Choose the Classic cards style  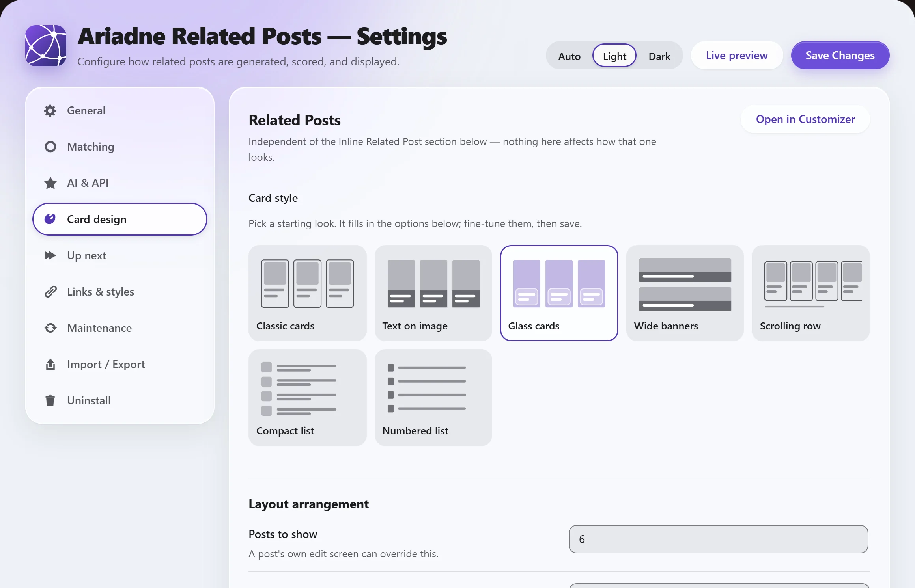click(x=307, y=293)
